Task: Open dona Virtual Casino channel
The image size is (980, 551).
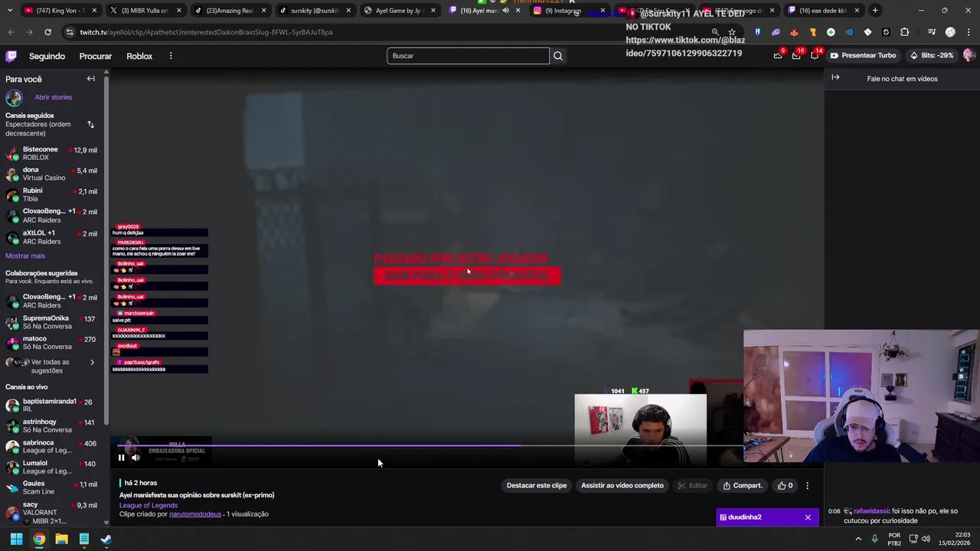Action: [52, 174]
